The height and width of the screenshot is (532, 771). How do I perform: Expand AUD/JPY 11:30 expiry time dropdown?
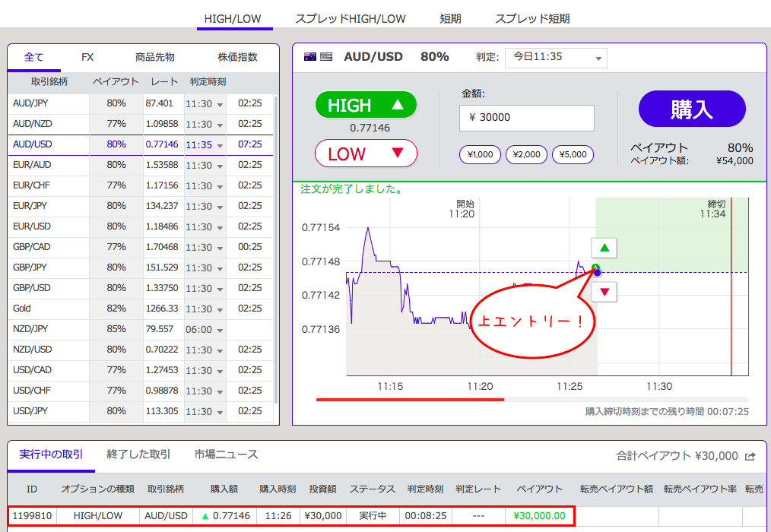[205, 103]
